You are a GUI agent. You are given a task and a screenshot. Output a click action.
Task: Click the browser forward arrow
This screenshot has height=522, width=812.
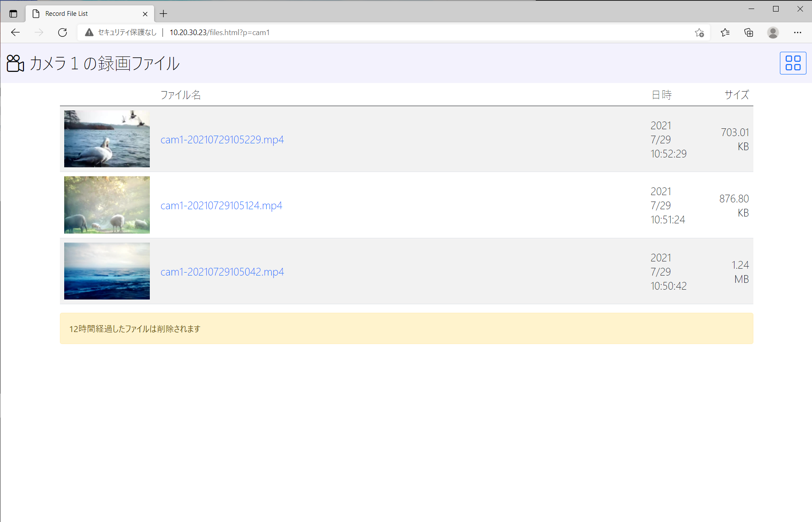point(39,33)
